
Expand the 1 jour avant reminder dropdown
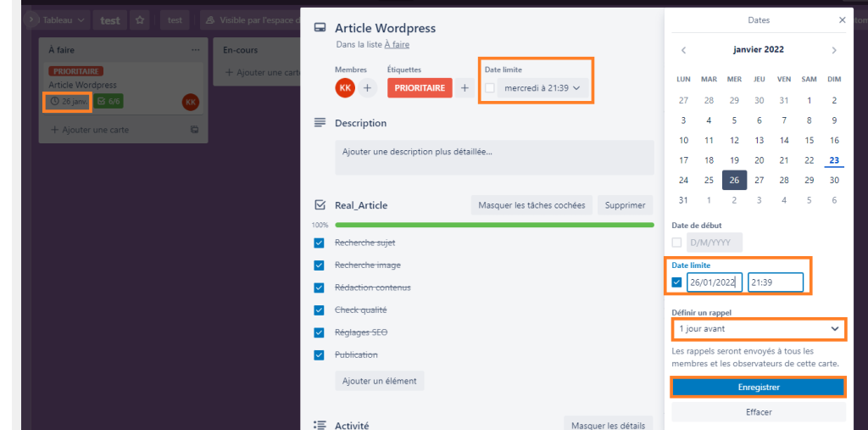point(759,328)
